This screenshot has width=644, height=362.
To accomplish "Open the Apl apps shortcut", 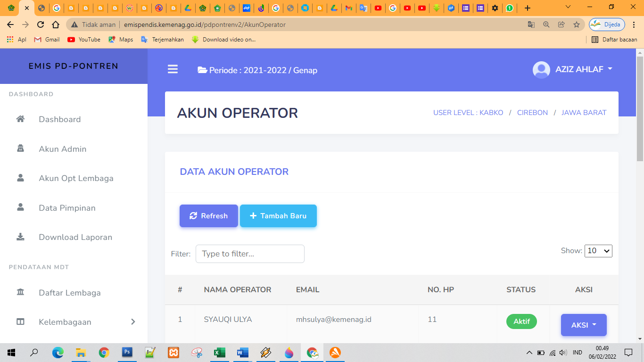I will [x=17, y=40].
